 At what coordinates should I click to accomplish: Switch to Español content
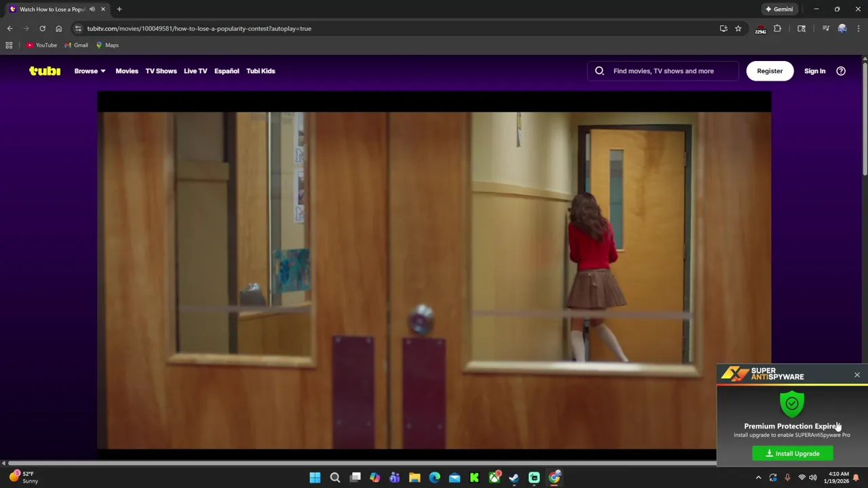[x=226, y=70]
